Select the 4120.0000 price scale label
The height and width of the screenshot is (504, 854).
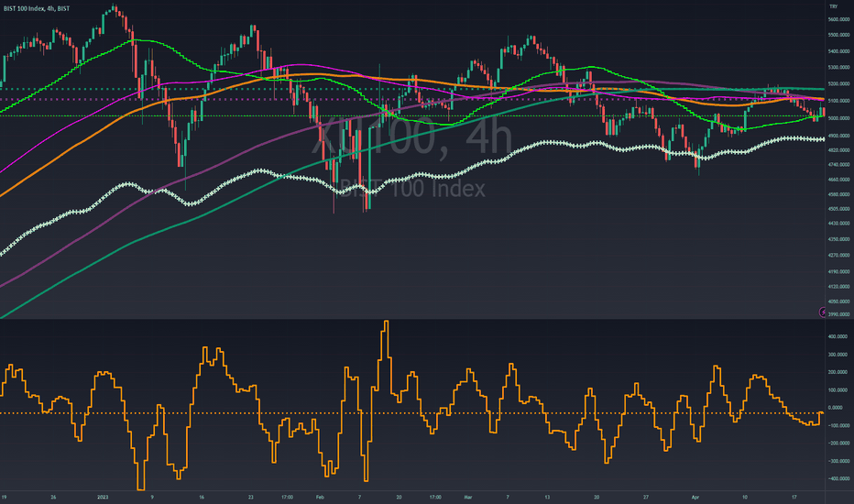coord(838,287)
